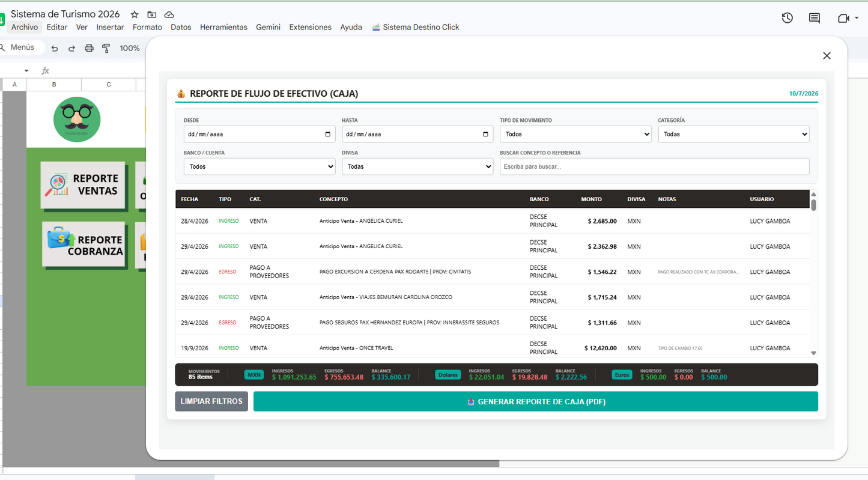Viewport: 868px width, 480px height.
Task: Click the undo arrow in the toolbar
Action: pyautogui.click(x=55, y=48)
